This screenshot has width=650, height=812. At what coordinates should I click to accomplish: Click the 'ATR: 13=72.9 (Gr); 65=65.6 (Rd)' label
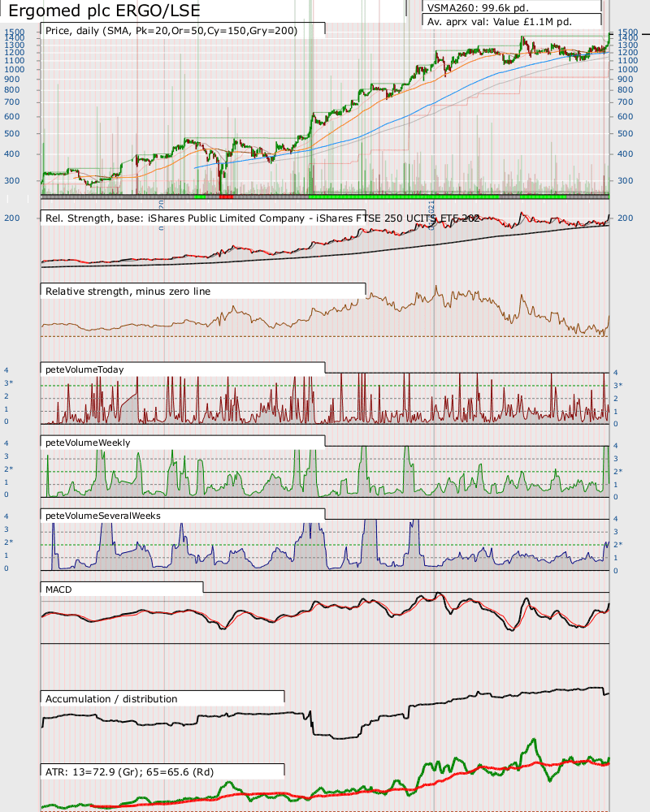(129, 771)
